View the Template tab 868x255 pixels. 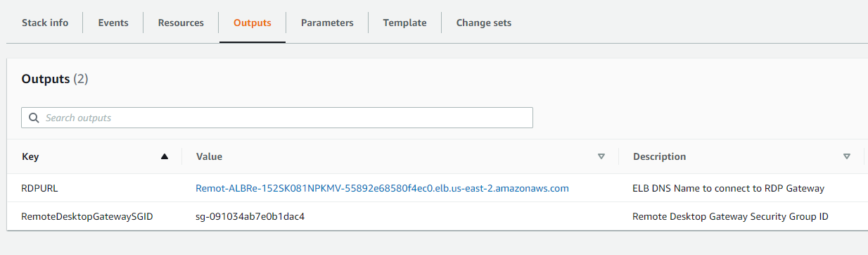(404, 23)
